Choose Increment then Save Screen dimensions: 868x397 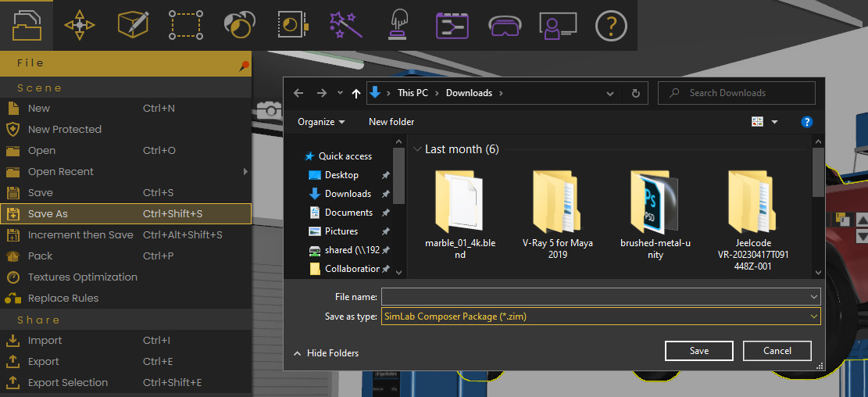click(126, 234)
